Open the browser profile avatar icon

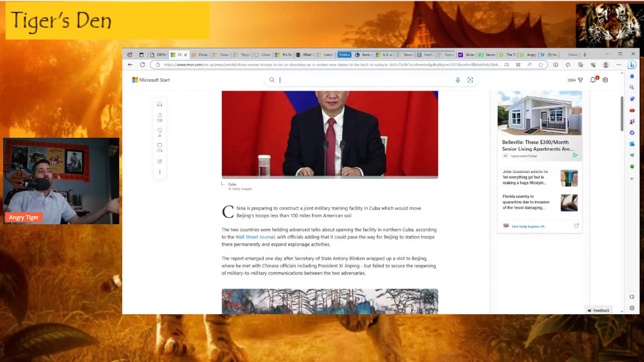tap(606, 65)
